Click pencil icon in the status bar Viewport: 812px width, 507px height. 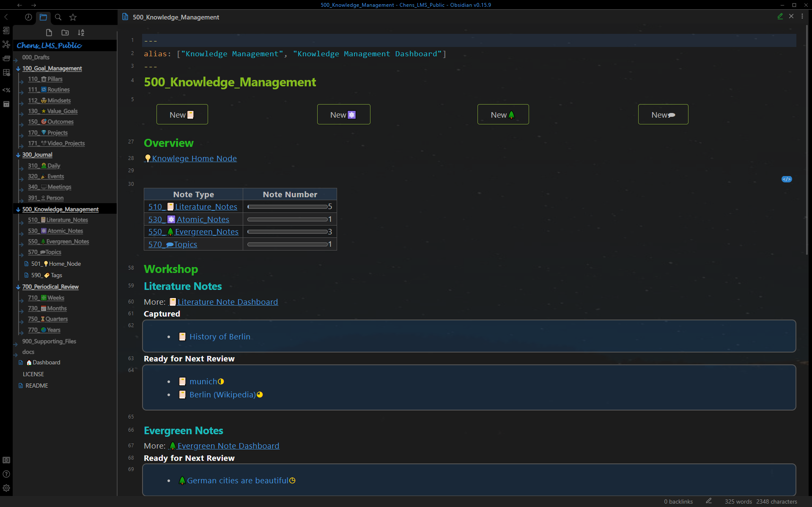coord(709,501)
